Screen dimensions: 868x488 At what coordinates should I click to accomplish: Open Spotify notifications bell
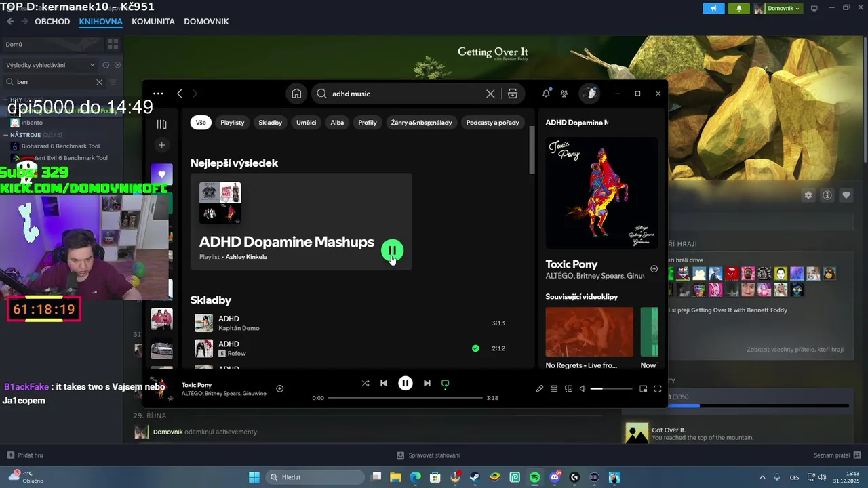click(546, 94)
